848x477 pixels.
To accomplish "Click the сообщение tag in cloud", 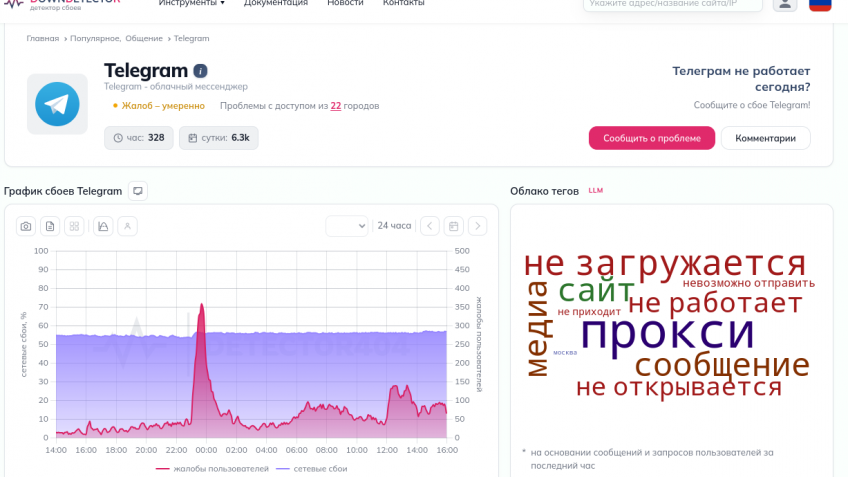I will (x=722, y=365).
